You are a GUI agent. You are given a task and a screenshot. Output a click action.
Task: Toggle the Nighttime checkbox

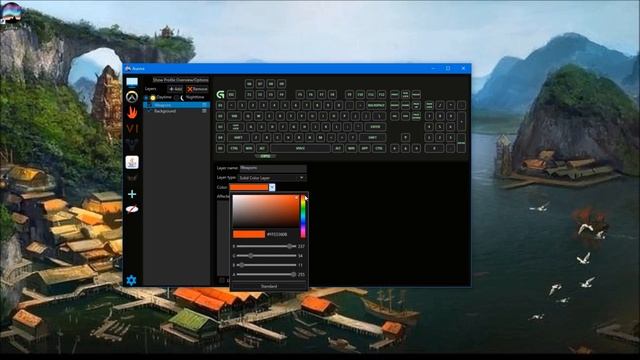(x=176, y=98)
